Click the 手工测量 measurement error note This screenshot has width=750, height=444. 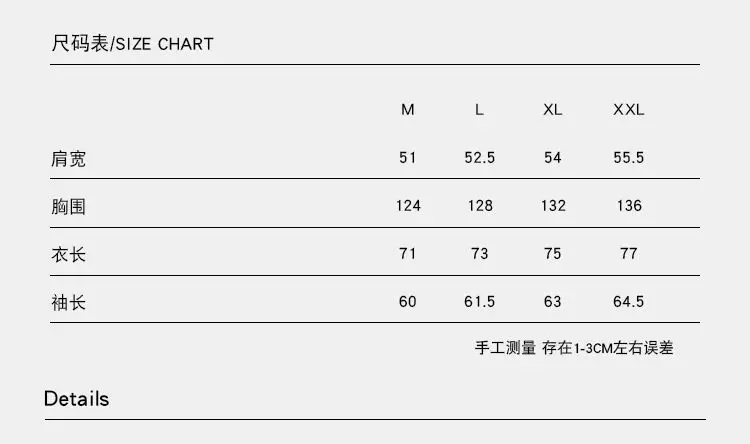pyautogui.click(x=574, y=348)
